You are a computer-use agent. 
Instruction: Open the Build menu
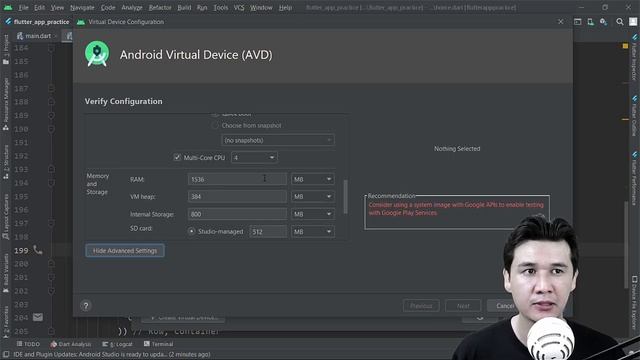click(184, 7)
